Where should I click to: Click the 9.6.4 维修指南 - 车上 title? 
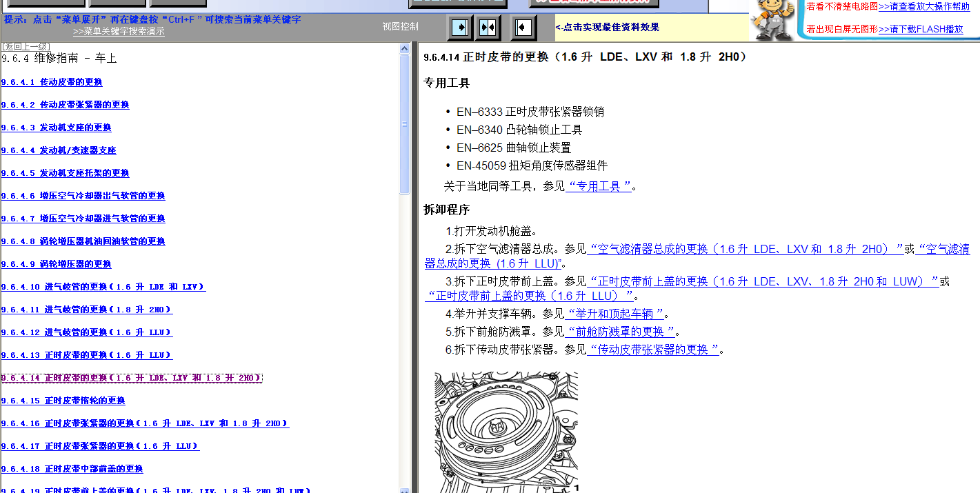[x=59, y=59]
